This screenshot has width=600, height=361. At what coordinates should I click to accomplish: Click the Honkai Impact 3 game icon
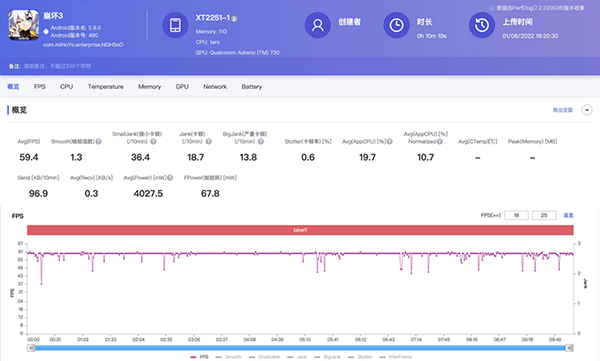pos(24,25)
